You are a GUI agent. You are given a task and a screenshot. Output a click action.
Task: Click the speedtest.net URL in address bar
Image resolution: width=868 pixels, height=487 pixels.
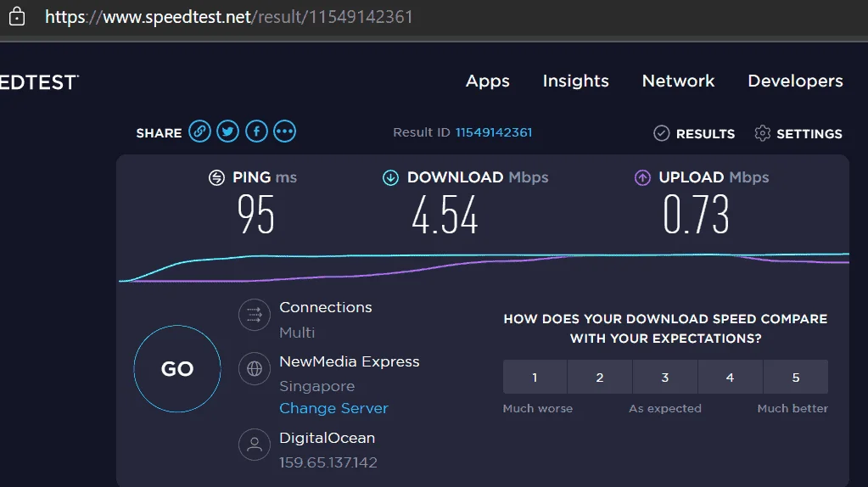coord(228,17)
